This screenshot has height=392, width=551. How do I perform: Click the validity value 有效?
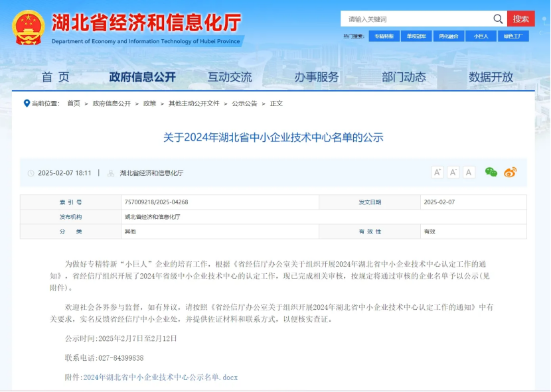coord(430,232)
